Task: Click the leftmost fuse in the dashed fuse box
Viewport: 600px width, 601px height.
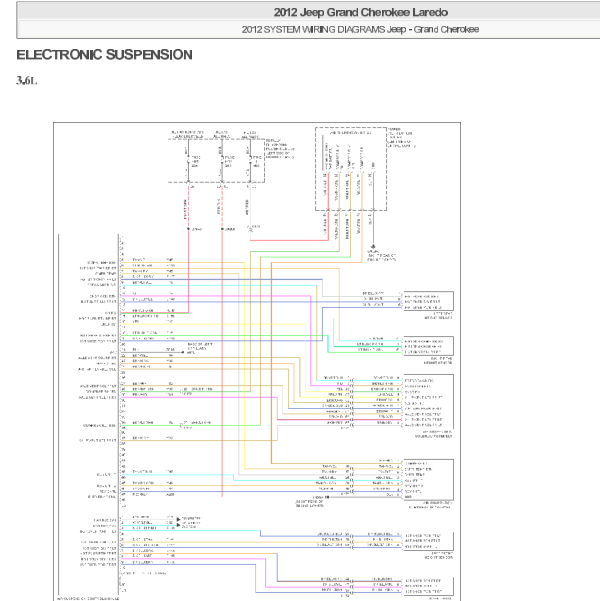Action: (187, 158)
